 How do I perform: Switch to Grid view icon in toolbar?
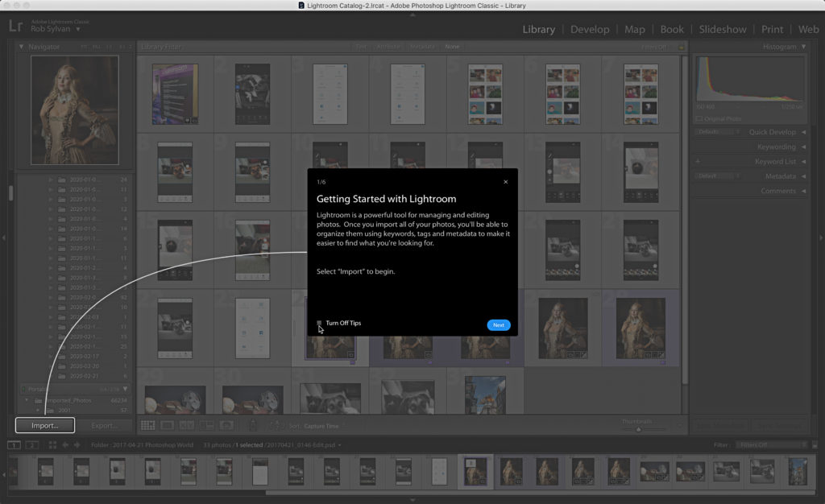point(148,425)
